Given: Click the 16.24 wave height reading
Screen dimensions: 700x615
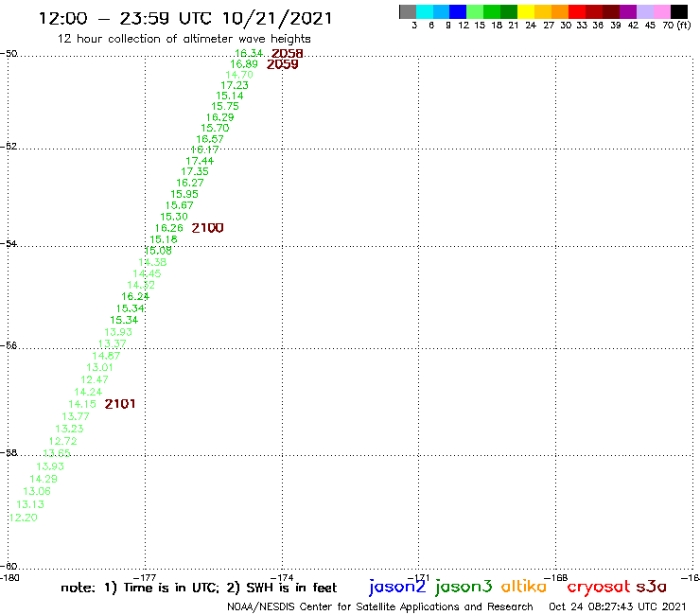Looking at the screenshot, I should pyautogui.click(x=135, y=296).
